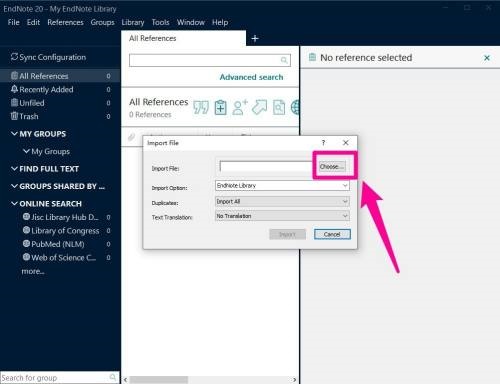Screen dimensions: 500x384
Task: Click the Web of Science globe icon
Action: (x=26, y=257)
